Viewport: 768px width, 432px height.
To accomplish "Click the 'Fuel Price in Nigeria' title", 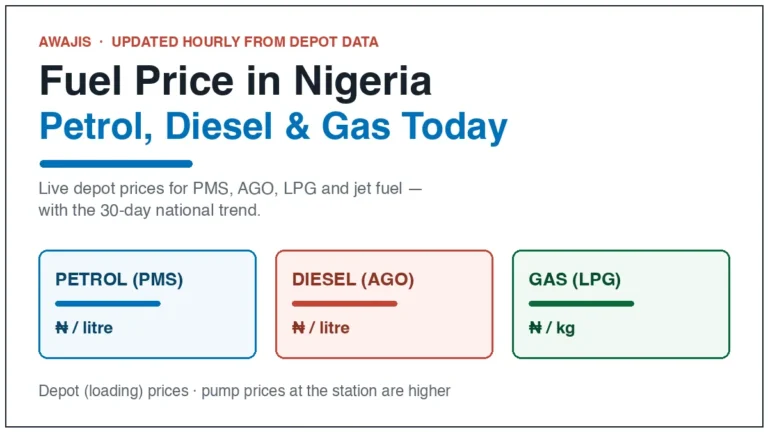I will pyautogui.click(x=235, y=80).
